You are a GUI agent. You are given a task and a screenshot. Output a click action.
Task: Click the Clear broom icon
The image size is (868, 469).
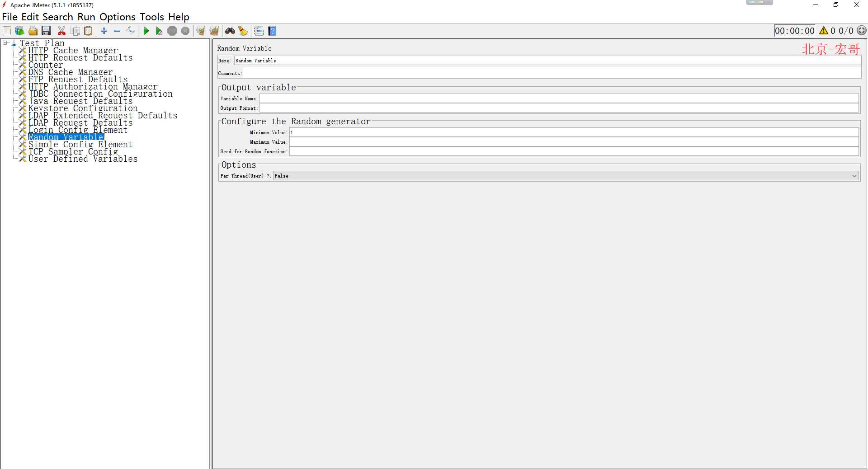click(x=201, y=31)
